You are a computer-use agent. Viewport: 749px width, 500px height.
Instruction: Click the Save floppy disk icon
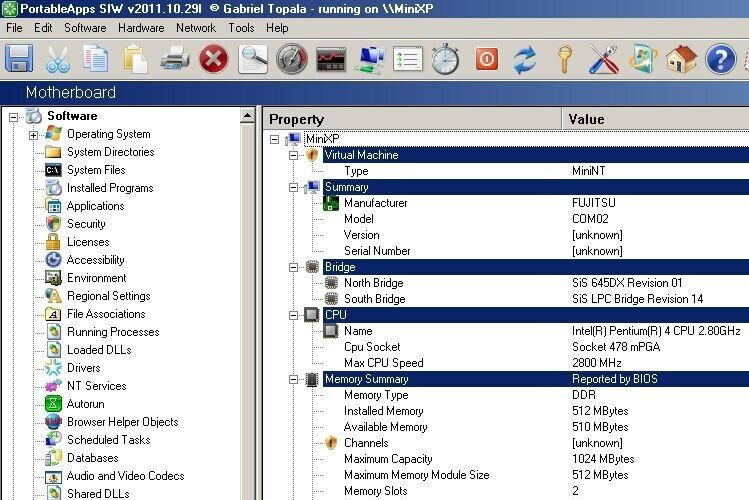tap(19, 59)
